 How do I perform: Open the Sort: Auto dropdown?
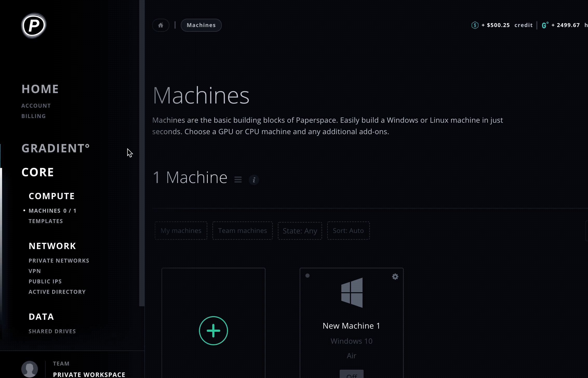pos(348,231)
